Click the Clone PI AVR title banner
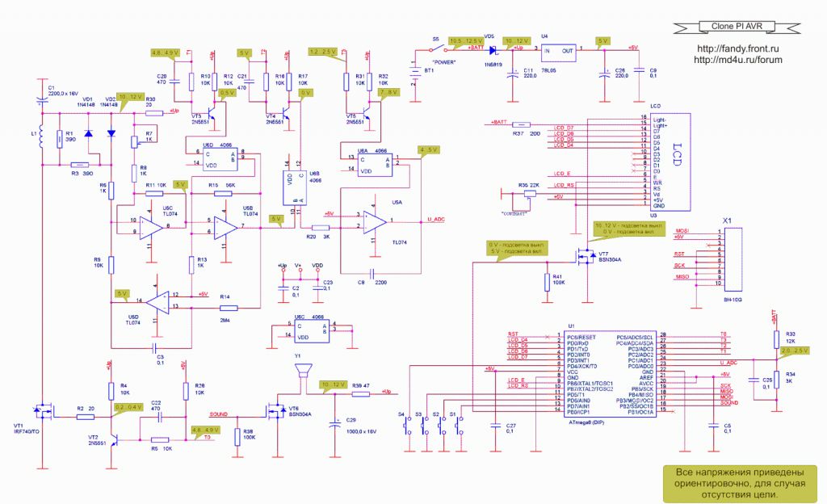 tap(737, 27)
